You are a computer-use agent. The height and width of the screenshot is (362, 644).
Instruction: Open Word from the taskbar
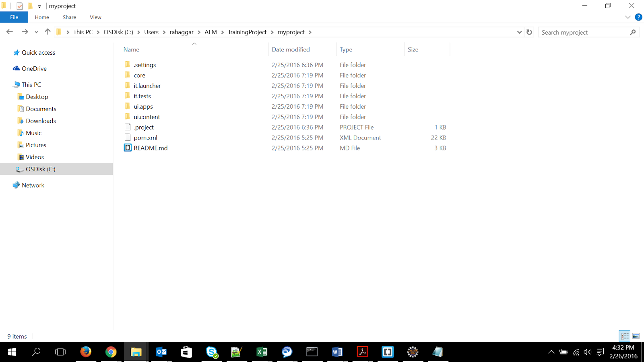click(x=337, y=352)
